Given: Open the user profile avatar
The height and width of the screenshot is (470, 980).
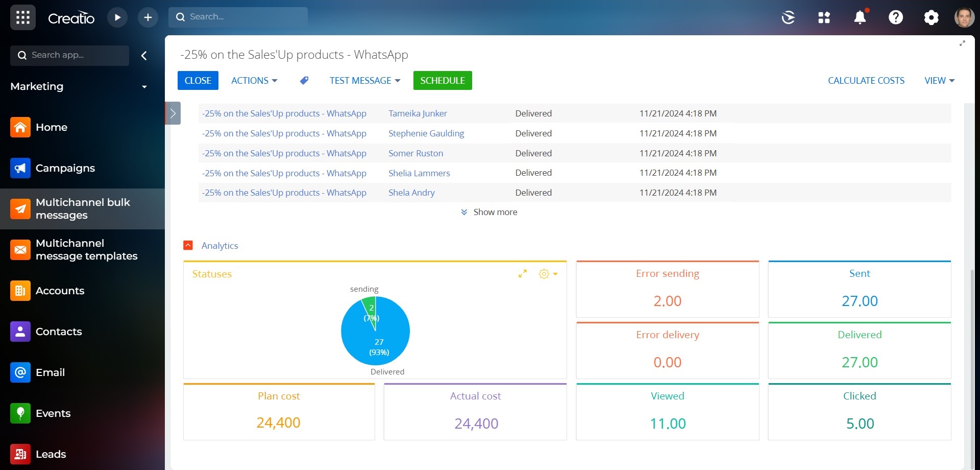Looking at the screenshot, I should (x=964, y=17).
